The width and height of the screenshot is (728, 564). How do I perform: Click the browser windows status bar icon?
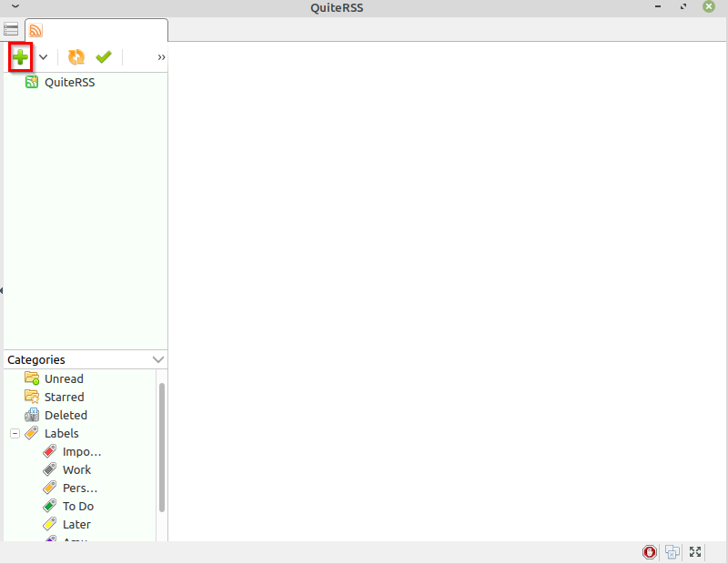point(672,552)
